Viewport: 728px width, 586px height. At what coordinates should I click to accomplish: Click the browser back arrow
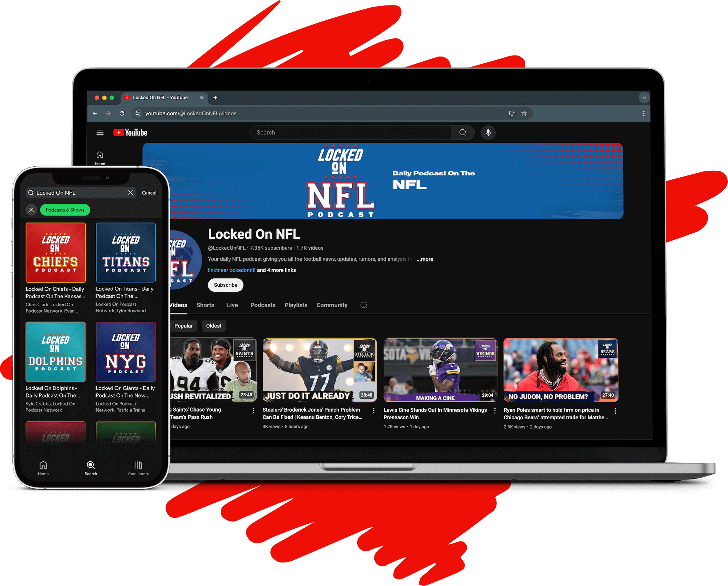coord(95,113)
